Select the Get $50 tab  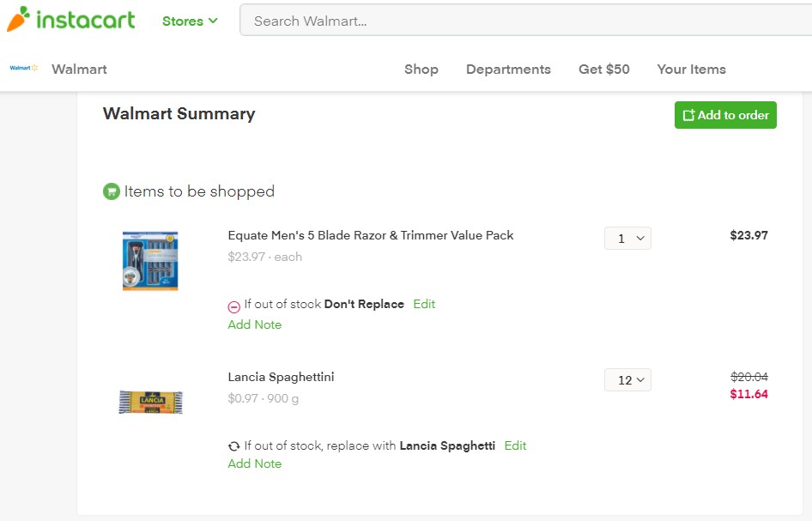(603, 70)
